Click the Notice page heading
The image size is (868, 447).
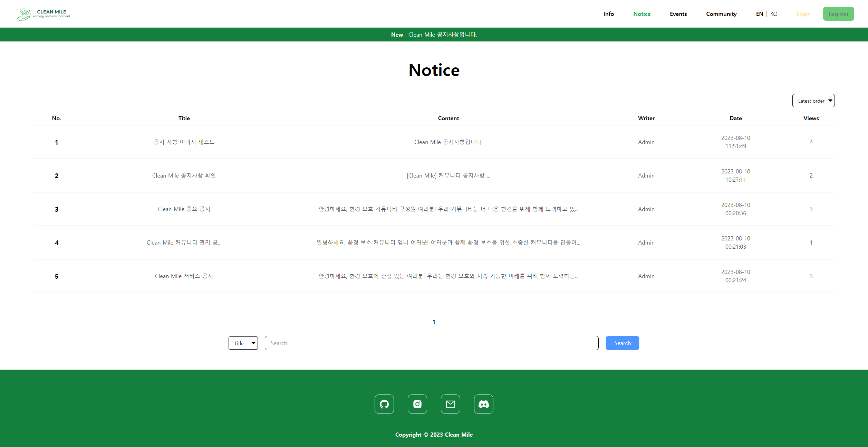pos(434,70)
